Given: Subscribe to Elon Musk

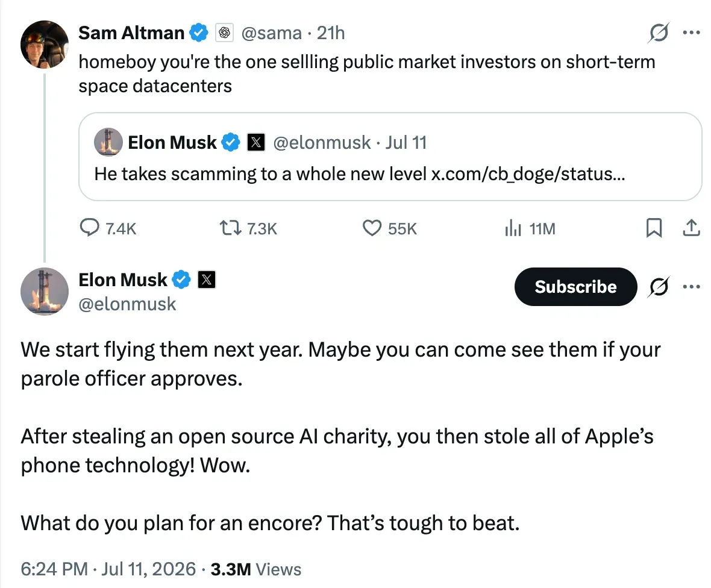Looking at the screenshot, I should pyautogui.click(x=576, y=287).
